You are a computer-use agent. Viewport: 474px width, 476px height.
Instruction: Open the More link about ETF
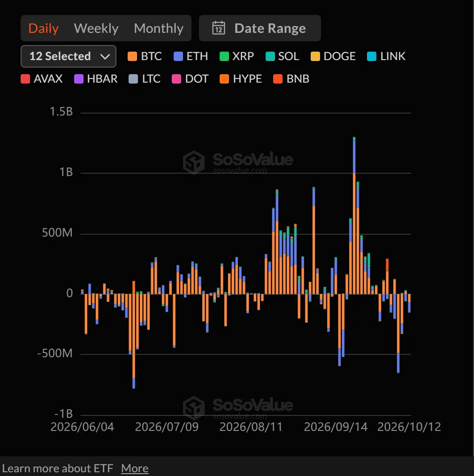click(135, 468)
